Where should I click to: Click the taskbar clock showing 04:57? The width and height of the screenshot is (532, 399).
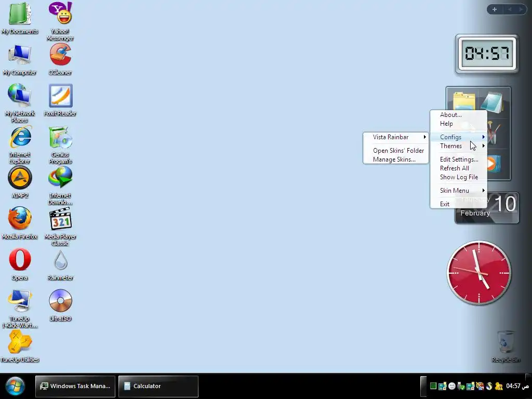pyautogui.click(x=517, y=386)
